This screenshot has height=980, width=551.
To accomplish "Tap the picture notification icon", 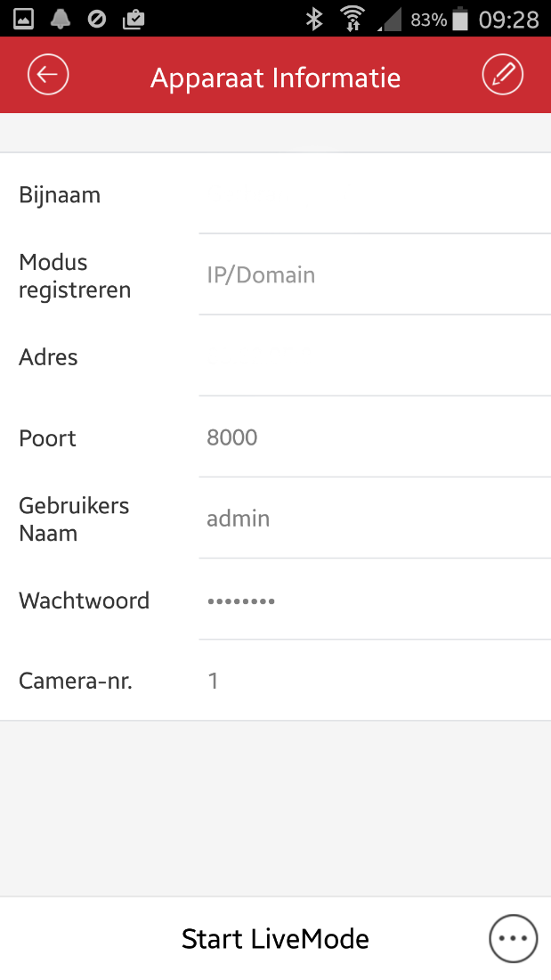I will (x=23, y=19).
